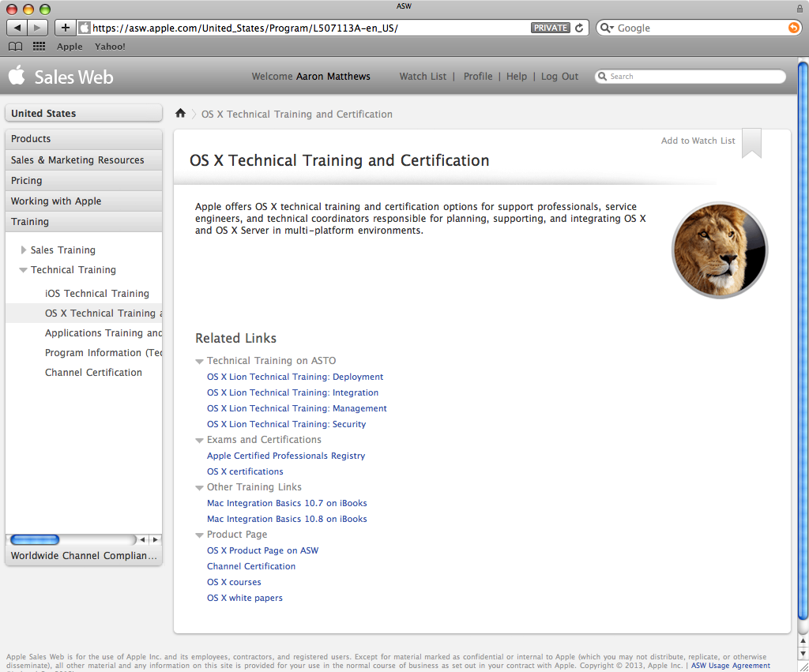Open Apple Certified Professionals Registry
Image resolution: width=809 pixels, height=672 pixels.
click(286, 456)
